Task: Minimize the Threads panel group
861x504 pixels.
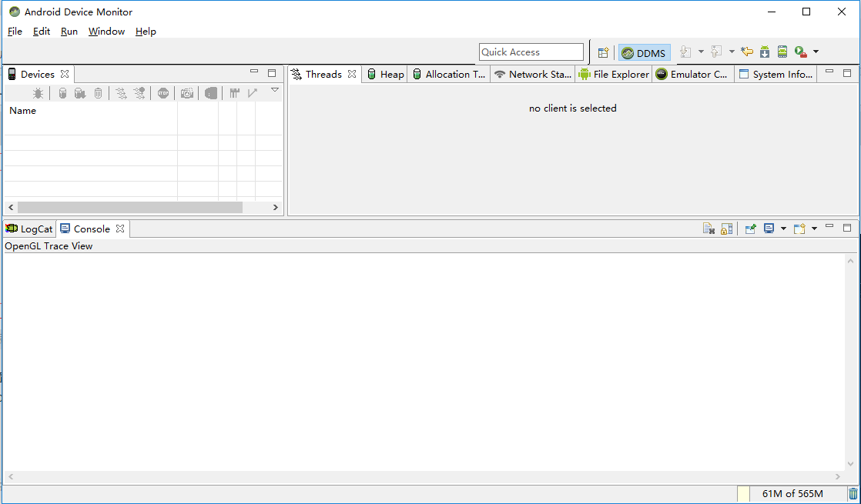Action: 829,72
